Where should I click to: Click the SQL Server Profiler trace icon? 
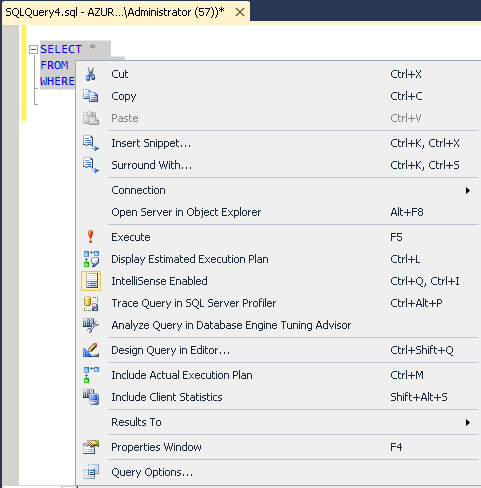tap(91, 303)
